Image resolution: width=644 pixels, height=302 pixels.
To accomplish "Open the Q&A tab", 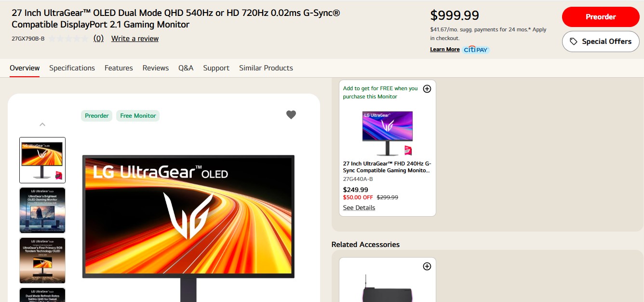I will pyautogui.click(x=186, y=68).
